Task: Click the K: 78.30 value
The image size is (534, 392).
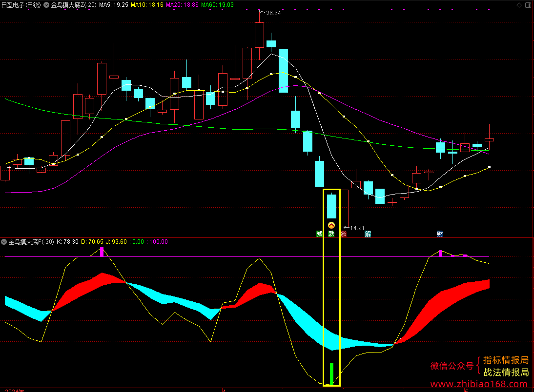Action: [x=67, y=242]
